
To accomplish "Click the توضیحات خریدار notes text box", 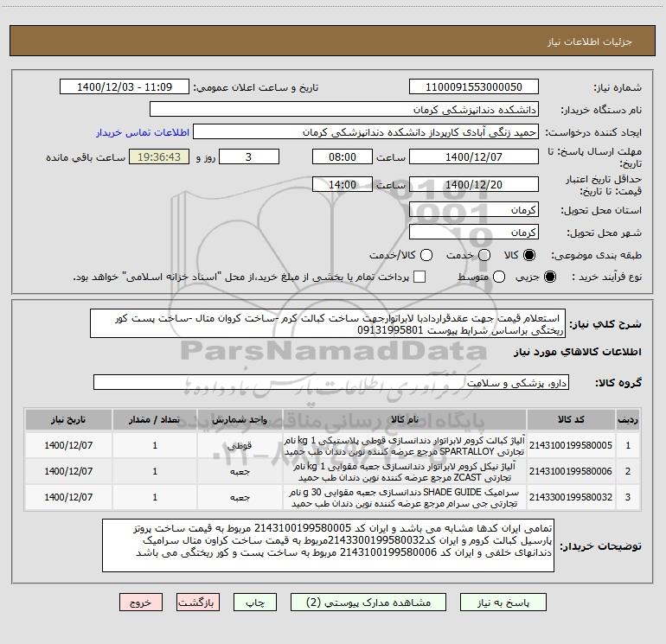I will coord(329,545).
